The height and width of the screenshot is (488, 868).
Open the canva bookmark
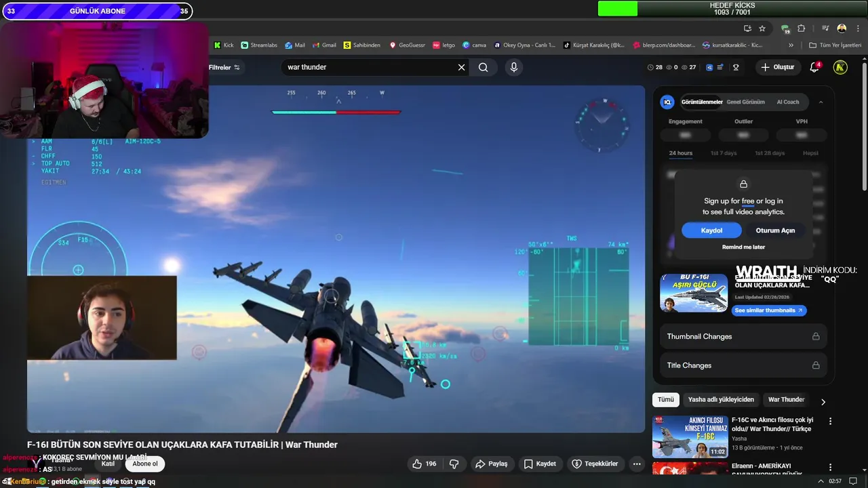pos(475,45)
